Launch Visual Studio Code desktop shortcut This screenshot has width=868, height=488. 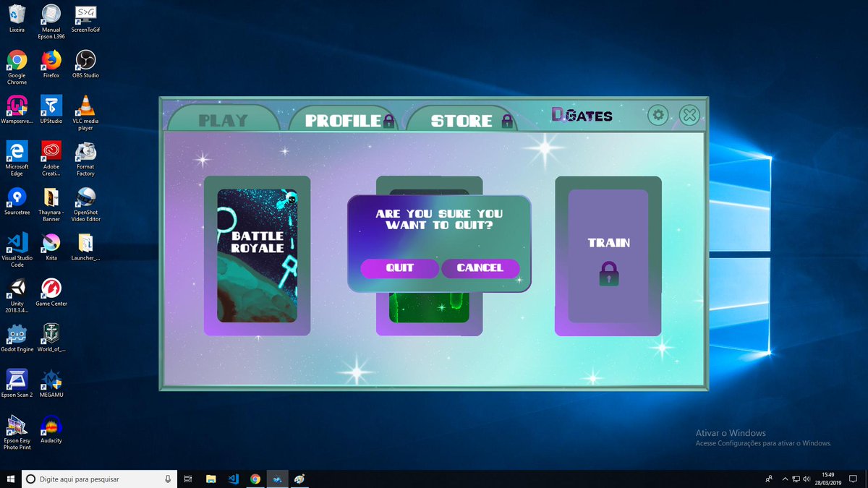tap(17, 250)
